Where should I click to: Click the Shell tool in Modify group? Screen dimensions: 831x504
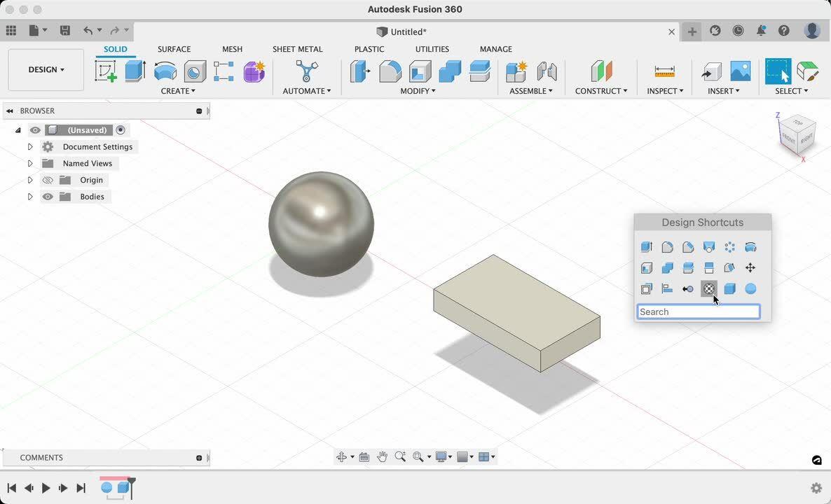coord(420,71)
